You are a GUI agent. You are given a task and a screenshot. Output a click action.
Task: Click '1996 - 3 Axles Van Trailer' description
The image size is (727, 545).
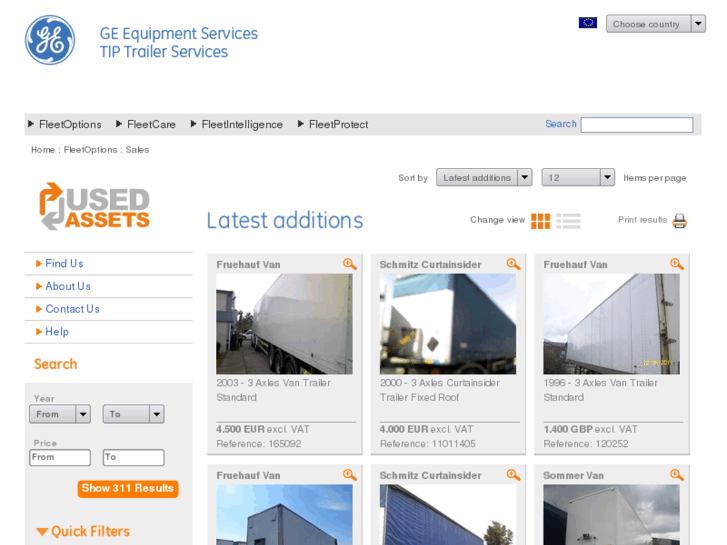coord(601,383)
